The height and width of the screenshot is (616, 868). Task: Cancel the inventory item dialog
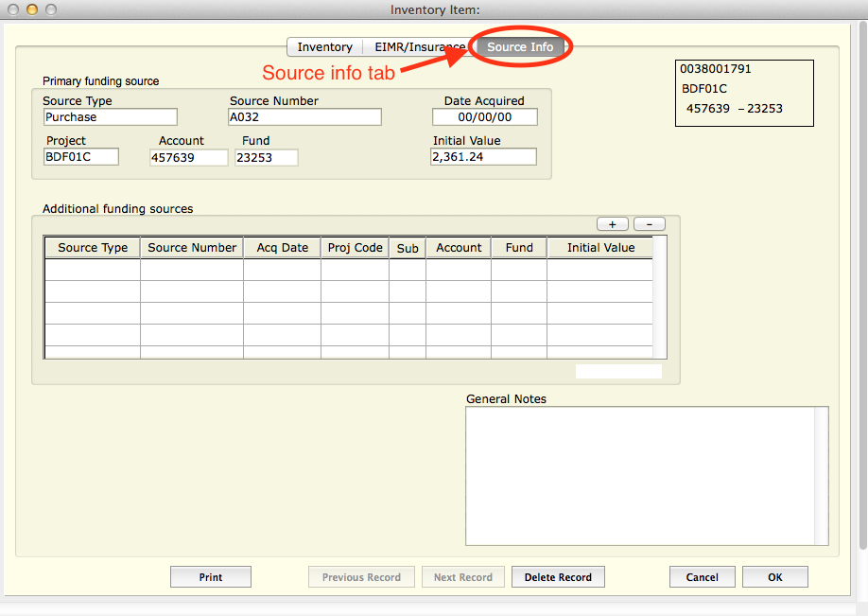pos(702,577)
